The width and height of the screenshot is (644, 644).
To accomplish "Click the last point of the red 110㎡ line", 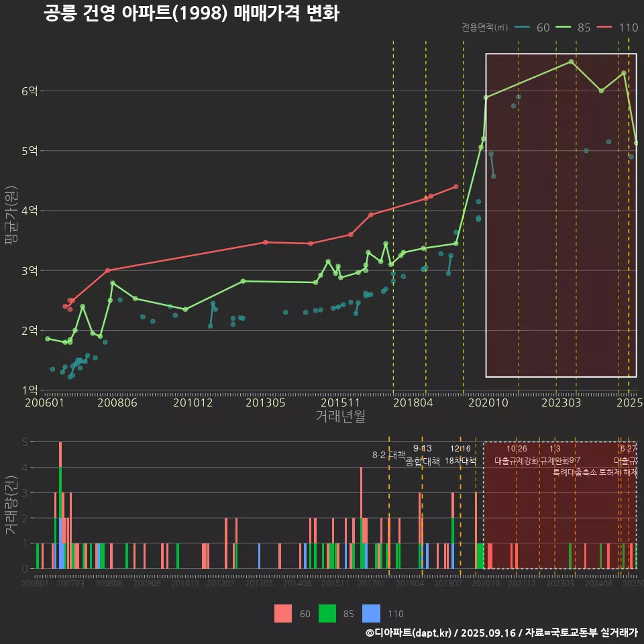I will pyautogui.click(x=455, y=186).
